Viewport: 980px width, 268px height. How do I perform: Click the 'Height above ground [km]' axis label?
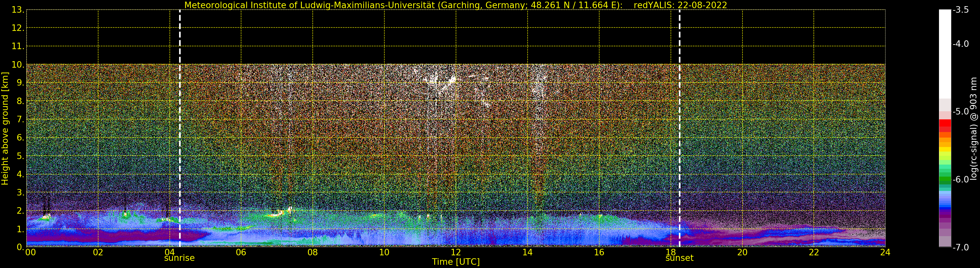pos(5,128)
